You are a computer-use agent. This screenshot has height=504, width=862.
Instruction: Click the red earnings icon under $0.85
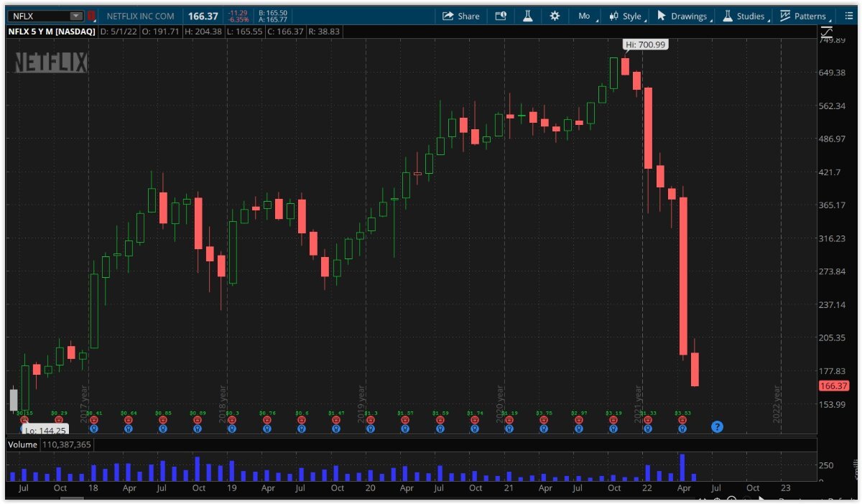tap(163, 420)
